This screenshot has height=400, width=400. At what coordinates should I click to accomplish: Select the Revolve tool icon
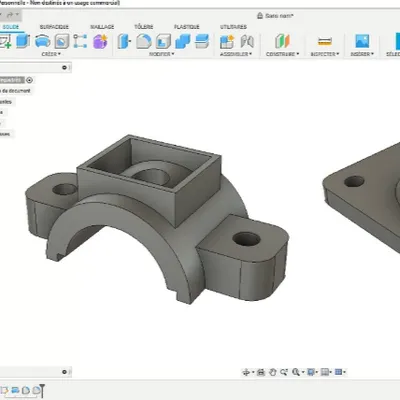point(43,41)
